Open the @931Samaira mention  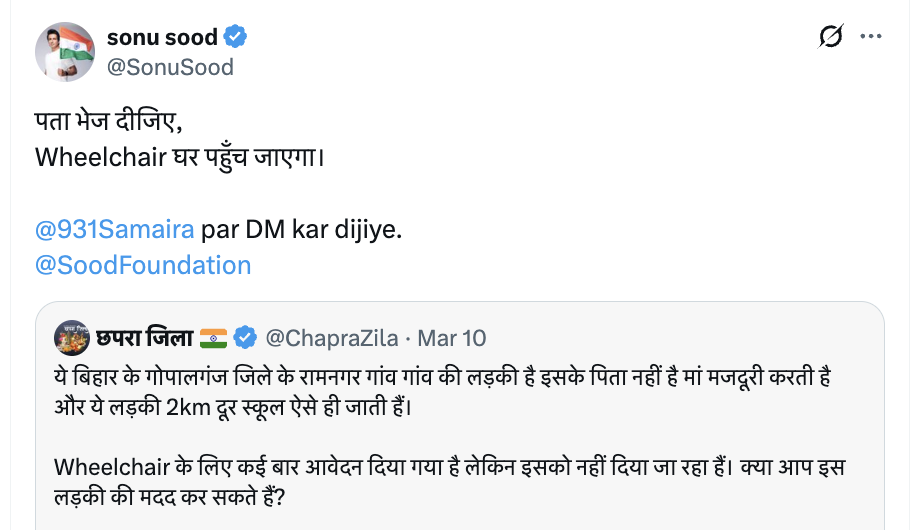(x=115, y=229)
